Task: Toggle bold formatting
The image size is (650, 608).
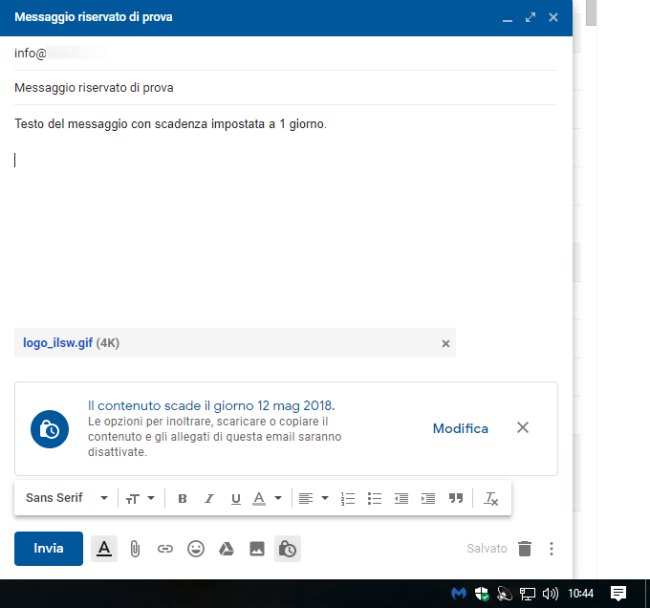Action: coord(182,498)
